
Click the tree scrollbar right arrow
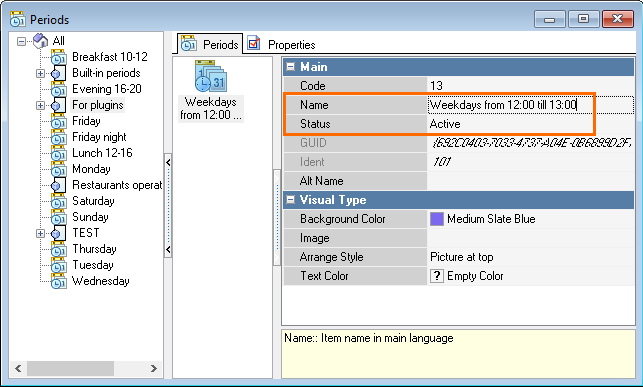pyautogui.click(x=154, y=369)
